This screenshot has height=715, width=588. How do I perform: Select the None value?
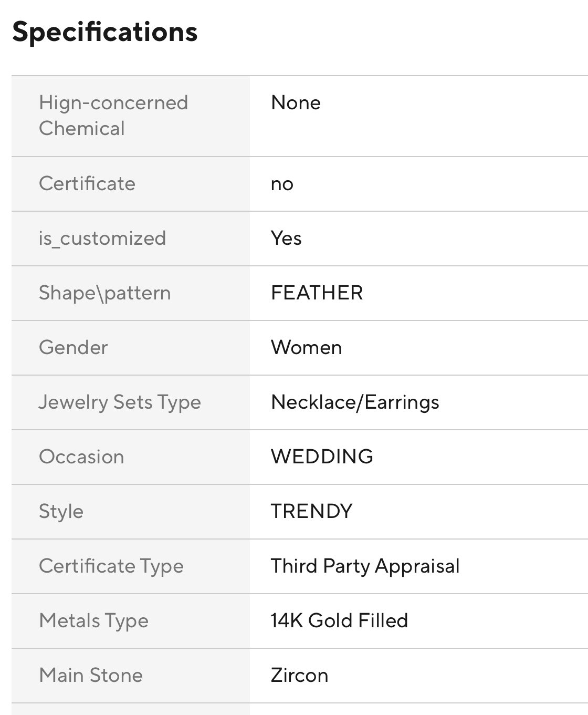coord(296,103)
